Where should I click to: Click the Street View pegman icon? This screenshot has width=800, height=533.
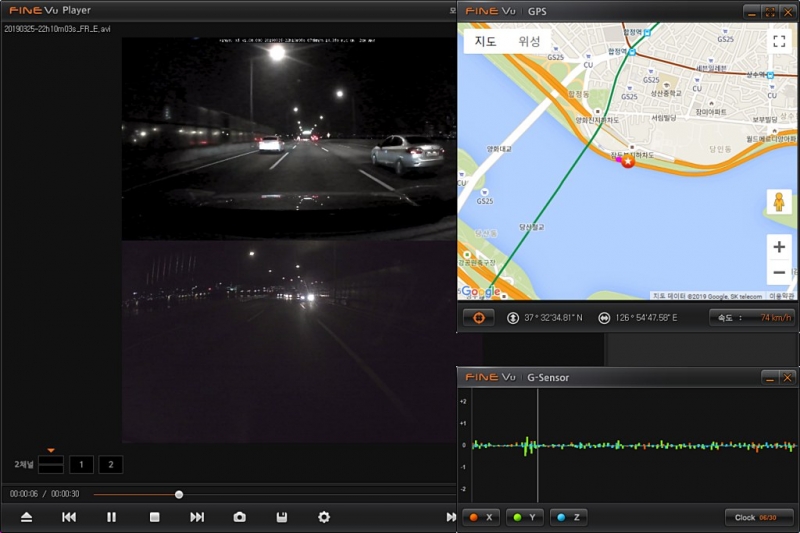(779, 202)
